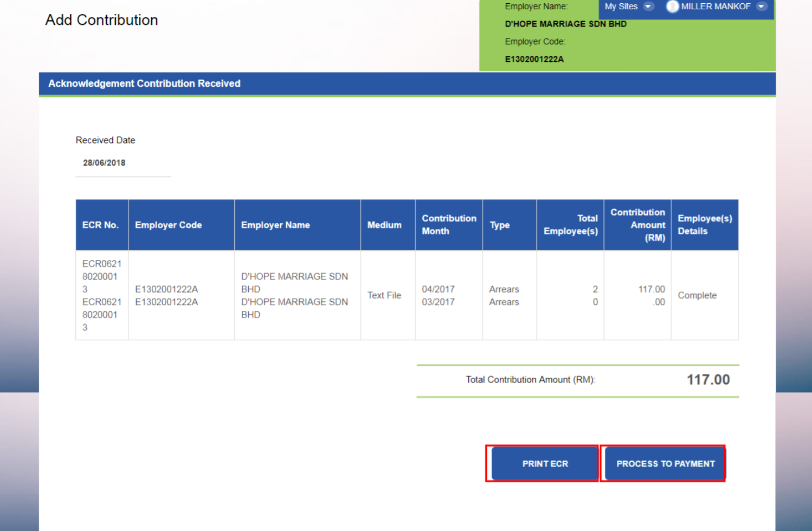Click the Total Contribution Amount (RM) label
Viewport: 812px width, 531px height.
530,380
